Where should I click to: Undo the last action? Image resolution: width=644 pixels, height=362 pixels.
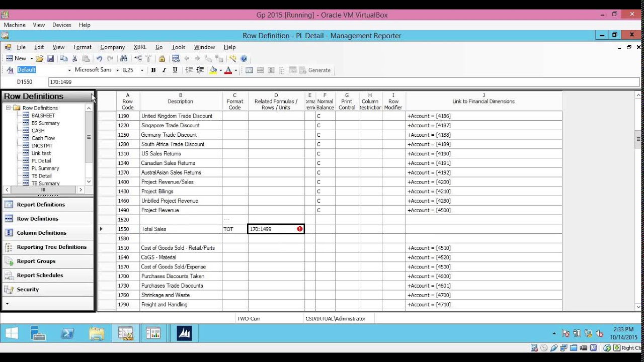(x=99, y=59)
